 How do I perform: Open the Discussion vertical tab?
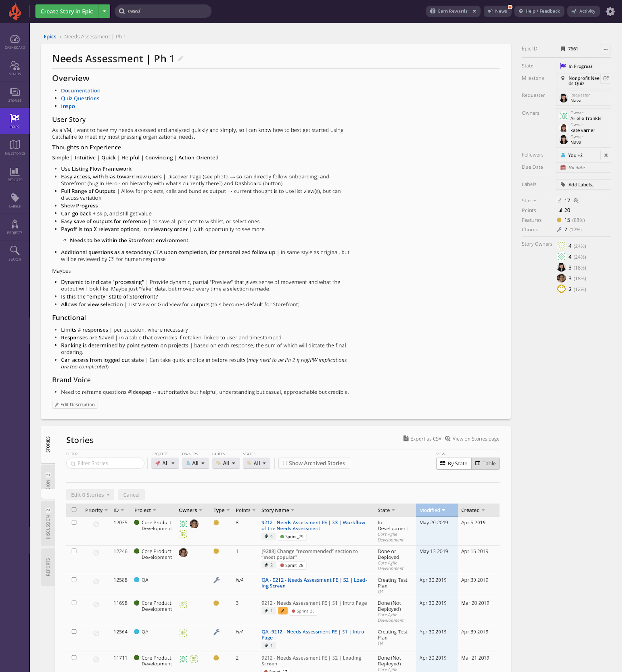(48, 523)
